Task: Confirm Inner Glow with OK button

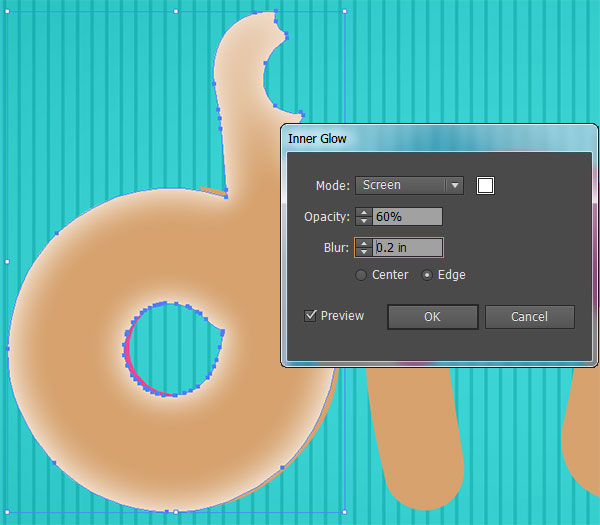Action: click(x=432, y=317)
